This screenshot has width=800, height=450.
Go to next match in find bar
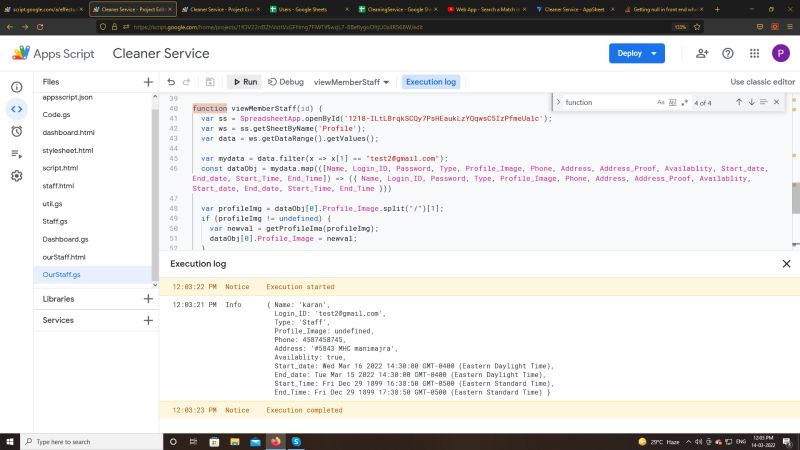pos(752,103)
